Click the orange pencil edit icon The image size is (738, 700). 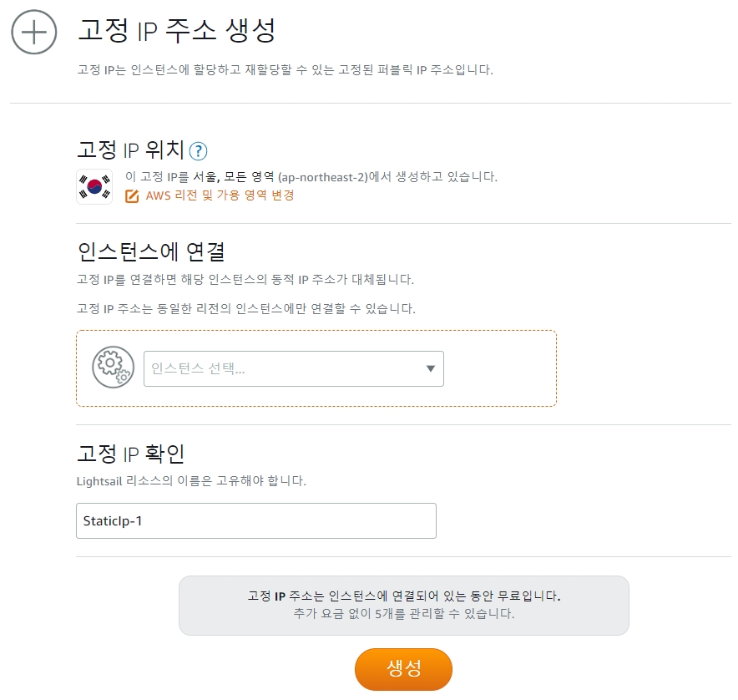point(132,196)
